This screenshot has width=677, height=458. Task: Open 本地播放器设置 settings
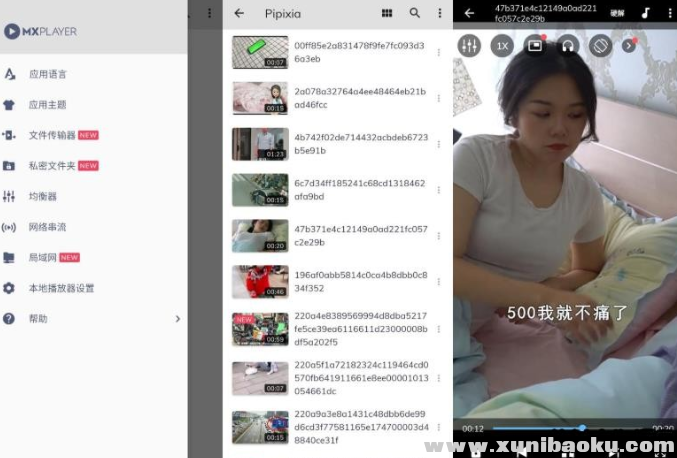coord(61,288)
